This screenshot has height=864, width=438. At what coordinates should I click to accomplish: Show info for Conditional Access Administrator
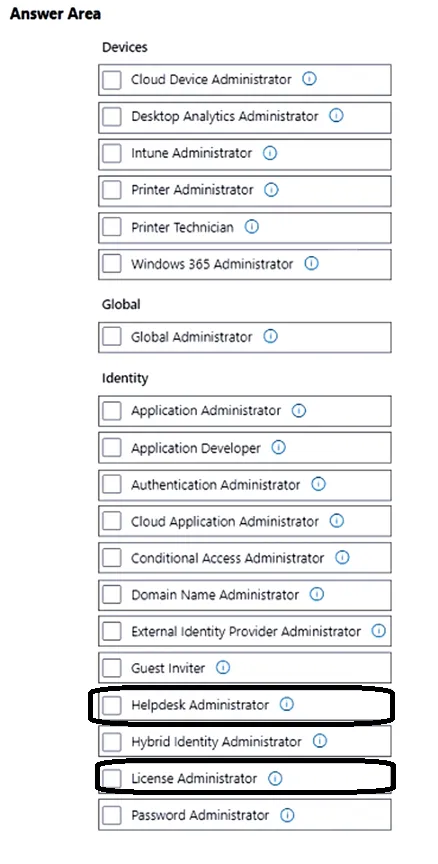[x=342, y=558]
